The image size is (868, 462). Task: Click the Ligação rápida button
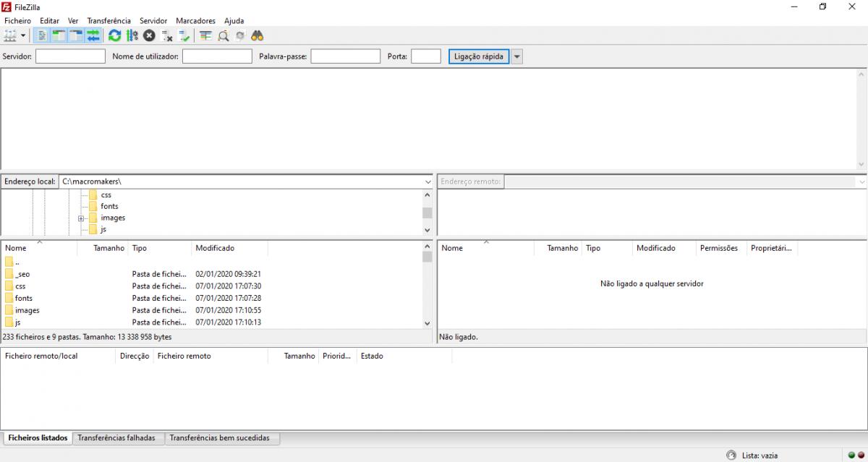(479, 56)
